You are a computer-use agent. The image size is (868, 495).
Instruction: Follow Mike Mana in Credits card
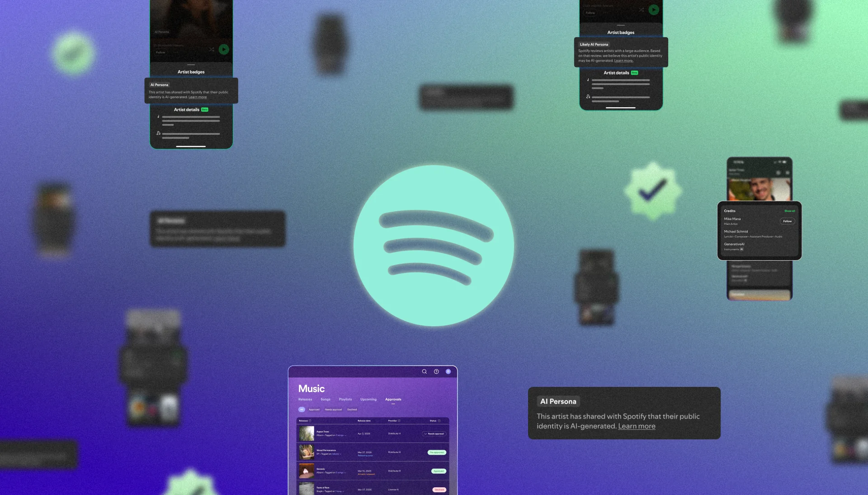(x=787, y=221)
